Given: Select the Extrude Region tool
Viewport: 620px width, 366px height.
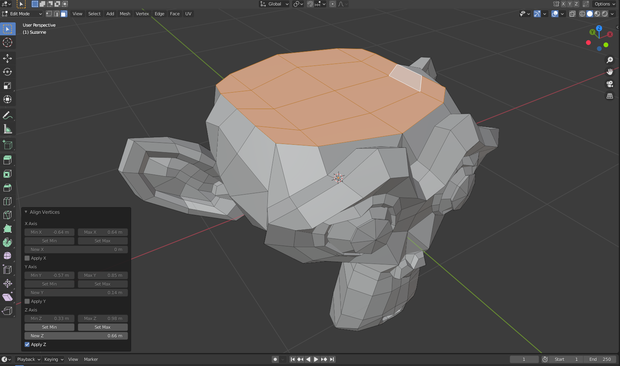Looking at the screenshot, I should coord(8,160).
